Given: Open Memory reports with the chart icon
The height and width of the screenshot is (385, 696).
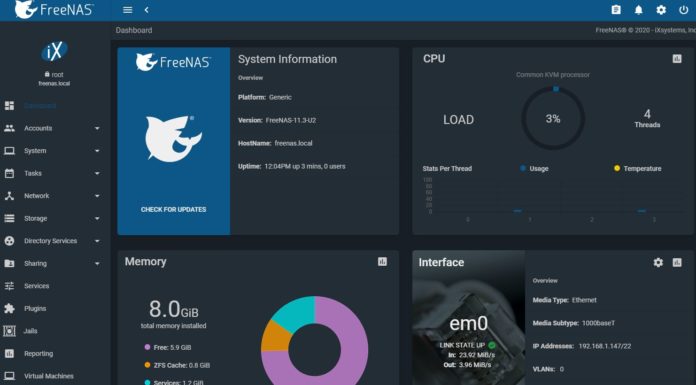Looking at the screenshot, I should point(382,262).
